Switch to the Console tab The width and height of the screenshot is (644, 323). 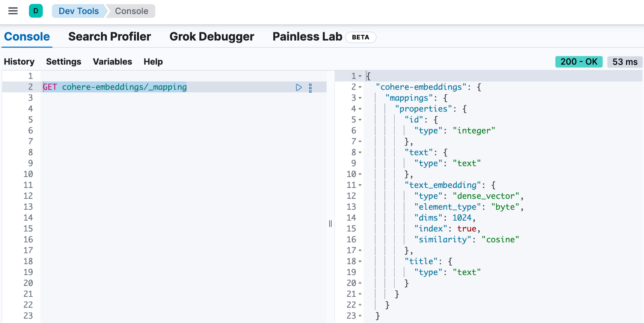pos(27,37)
